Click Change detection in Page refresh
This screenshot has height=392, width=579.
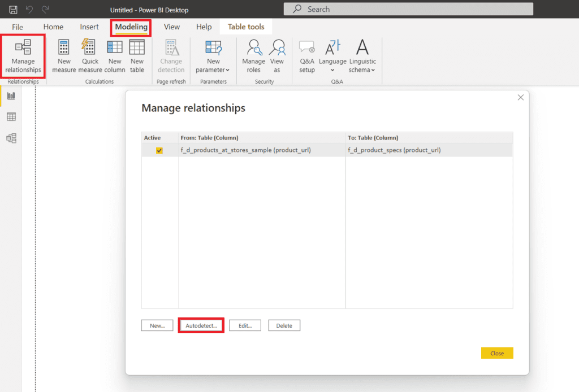pyautogui.click(x=171, y=56)
